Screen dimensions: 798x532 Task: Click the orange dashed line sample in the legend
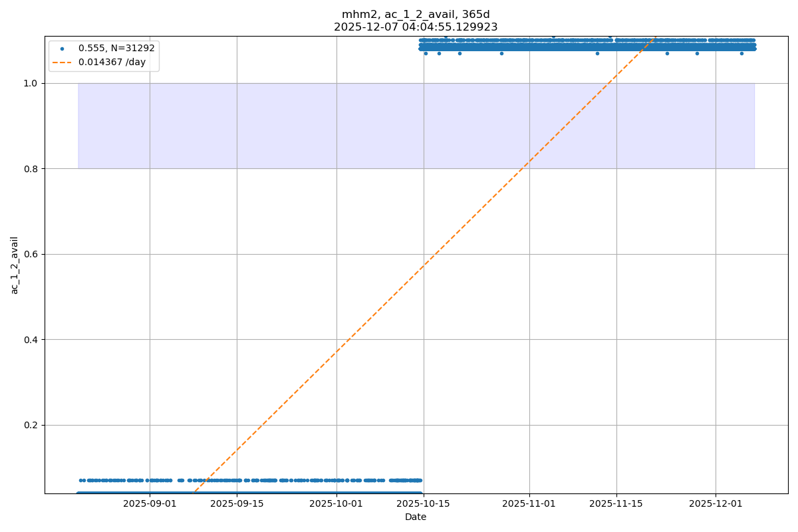(62, 63)
